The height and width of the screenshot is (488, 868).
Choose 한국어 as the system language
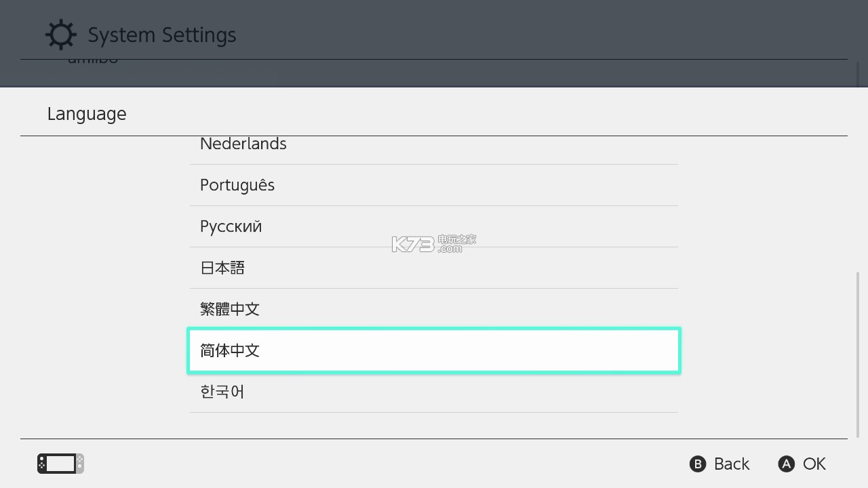click(x=434, y=391)
